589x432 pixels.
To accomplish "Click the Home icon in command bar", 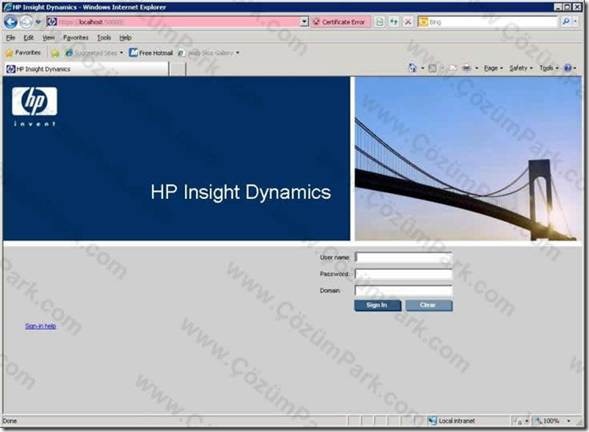I will point(412,68).
